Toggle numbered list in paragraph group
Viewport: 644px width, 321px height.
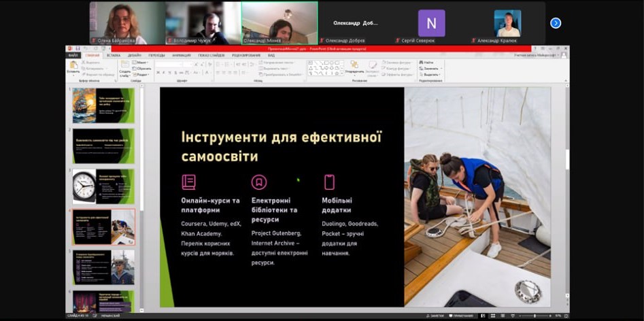click(226, 65)
